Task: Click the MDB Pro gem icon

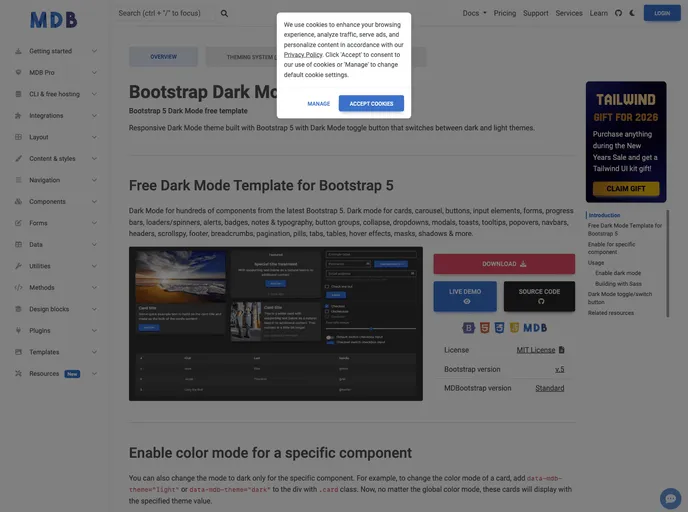Action: pos(18,72)
